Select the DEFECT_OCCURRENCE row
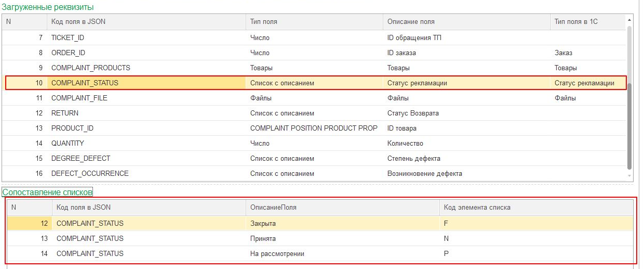The image size is (644, 269). tap(90, 173)
